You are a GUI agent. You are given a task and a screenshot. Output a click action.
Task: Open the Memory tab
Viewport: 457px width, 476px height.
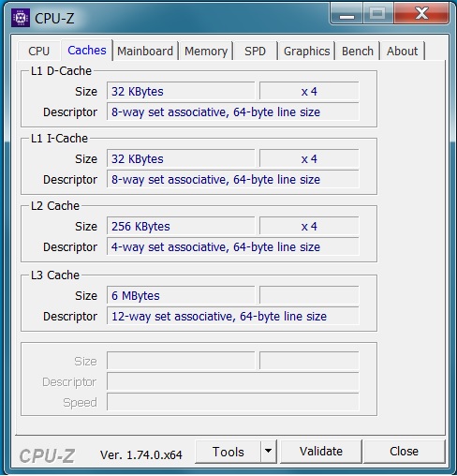pos(206,51)
